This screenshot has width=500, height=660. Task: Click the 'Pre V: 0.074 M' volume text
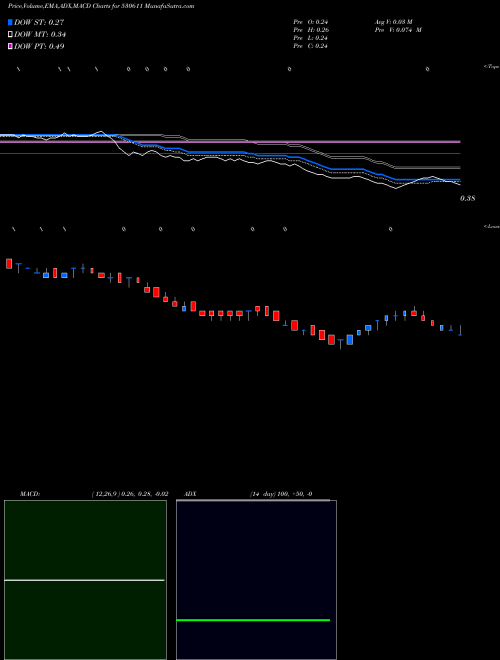[x=398, y=30]
